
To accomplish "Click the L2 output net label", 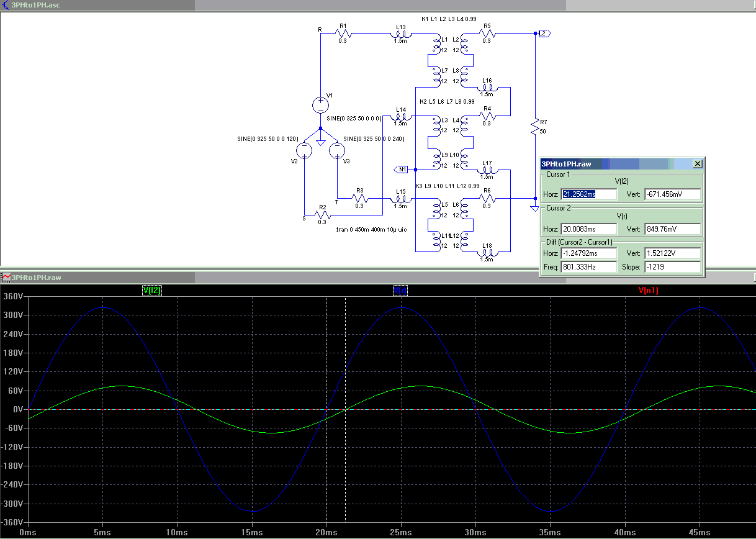I will [543, 33].
